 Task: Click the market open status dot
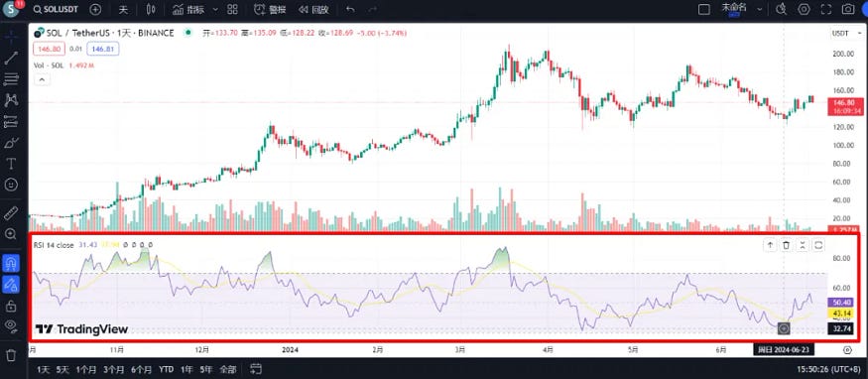(x=188, y=33)
